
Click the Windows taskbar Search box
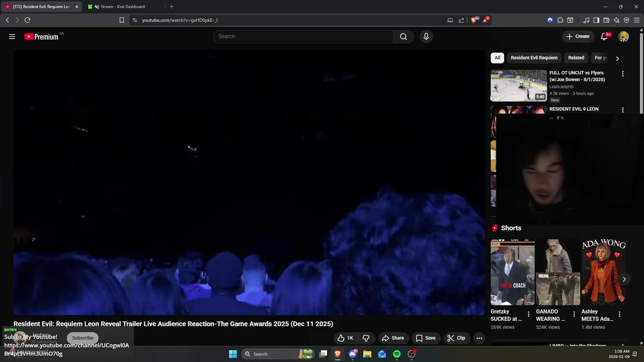coord(277,354)
